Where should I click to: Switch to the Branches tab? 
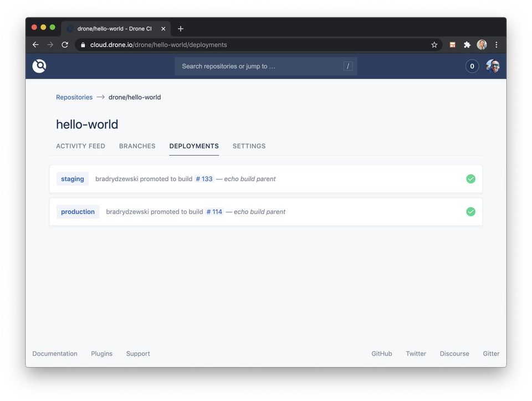point(137,146)
